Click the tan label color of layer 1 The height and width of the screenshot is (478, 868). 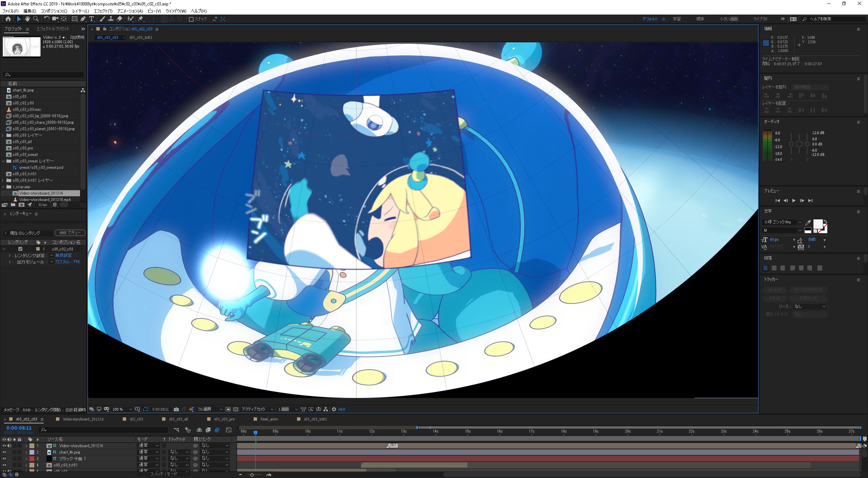point(32,446)
